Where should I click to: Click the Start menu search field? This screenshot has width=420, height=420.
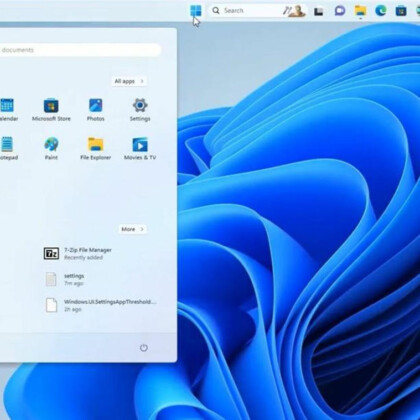tap(80, 50)
